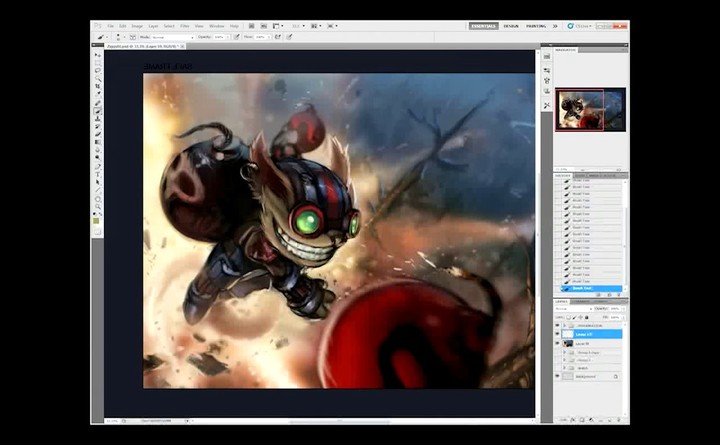Select the Clone Stamp tool
Screen dimensions: 720x445
coord(97,119)
